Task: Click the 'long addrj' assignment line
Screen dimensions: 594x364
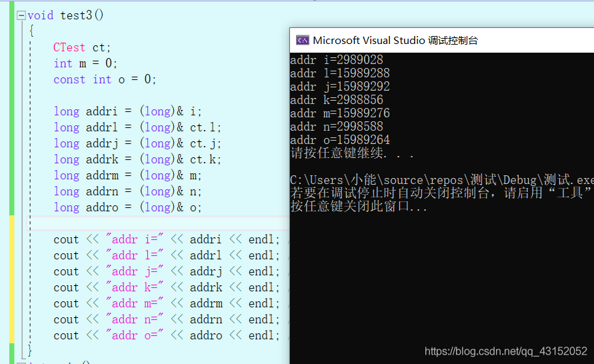Action: pyautogui.click(x=137, y=143)
